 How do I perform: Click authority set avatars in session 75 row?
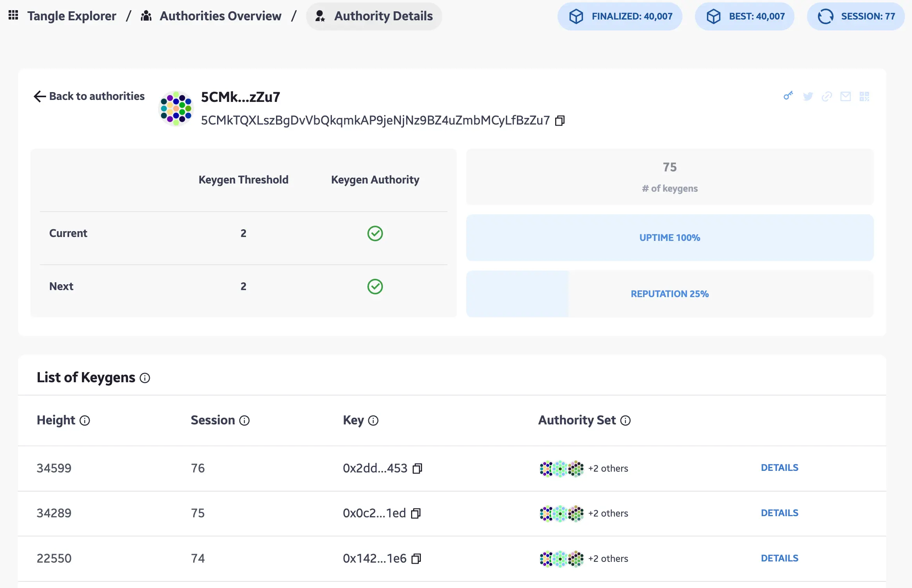coord(561,513)
